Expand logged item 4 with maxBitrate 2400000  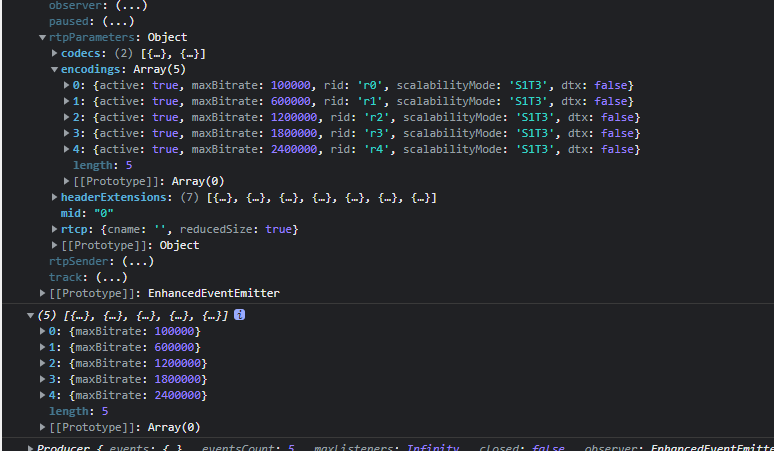[x=42, y=395]
